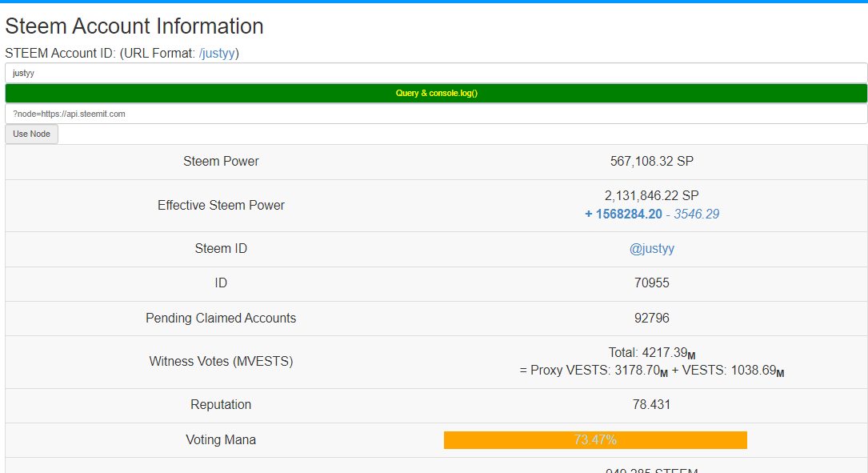Select the account ID value 70955

click(x=651, y=283)
